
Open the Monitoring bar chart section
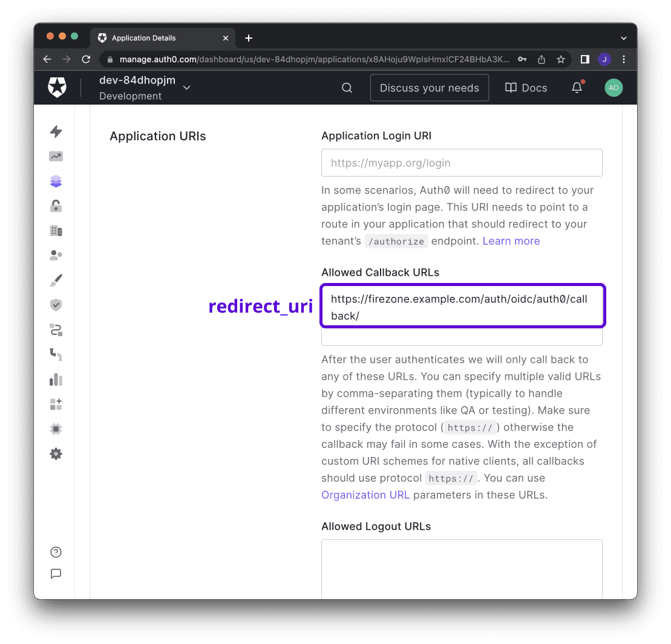coord(56,379)
